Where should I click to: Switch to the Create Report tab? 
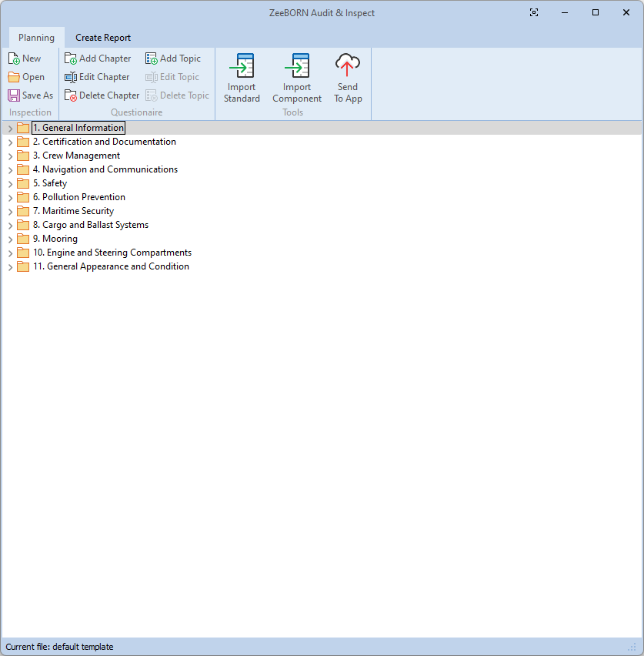point(103,38)
